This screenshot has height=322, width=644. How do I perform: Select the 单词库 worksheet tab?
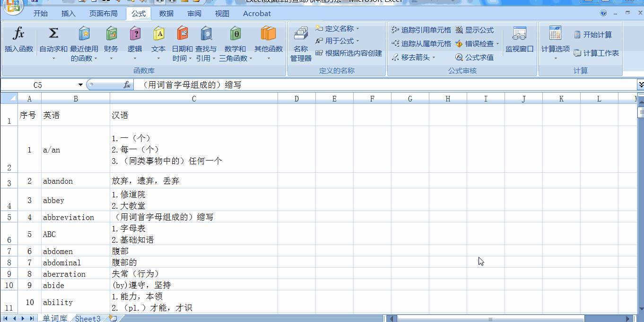pyautogui.click(x=55, y=319)
